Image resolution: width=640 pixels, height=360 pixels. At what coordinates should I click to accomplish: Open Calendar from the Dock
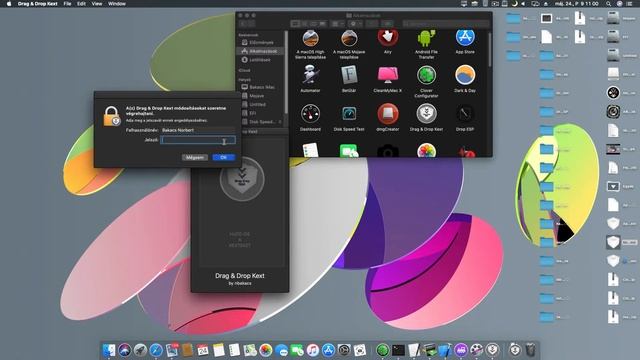(203, 350)
